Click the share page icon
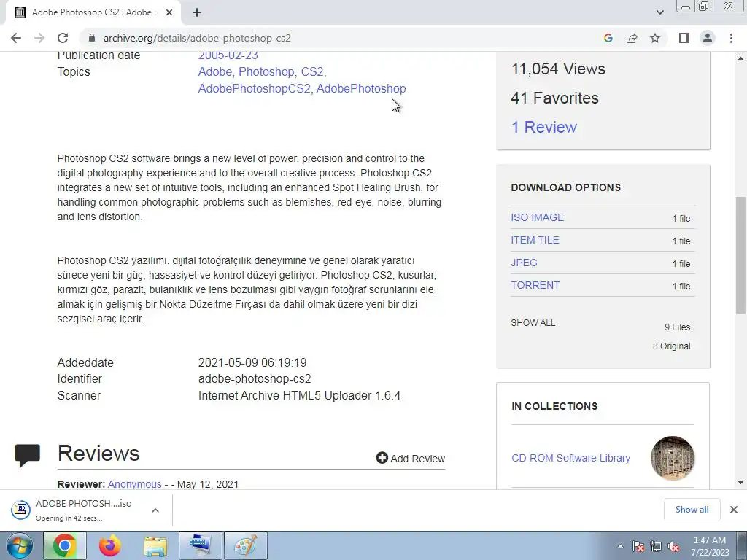The image size is (747, 560). click(x=632, y=38)
